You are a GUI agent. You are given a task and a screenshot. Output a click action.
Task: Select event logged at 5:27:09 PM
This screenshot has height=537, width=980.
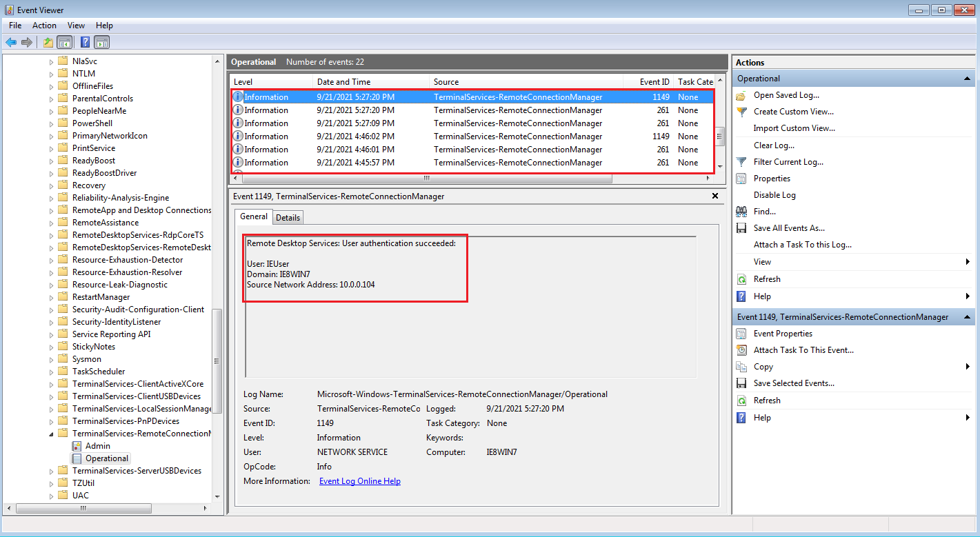click(472, 123)
